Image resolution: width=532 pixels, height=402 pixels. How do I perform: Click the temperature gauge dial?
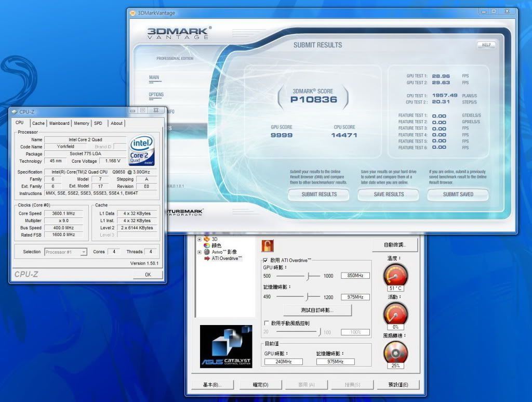[x=395, y=275]
